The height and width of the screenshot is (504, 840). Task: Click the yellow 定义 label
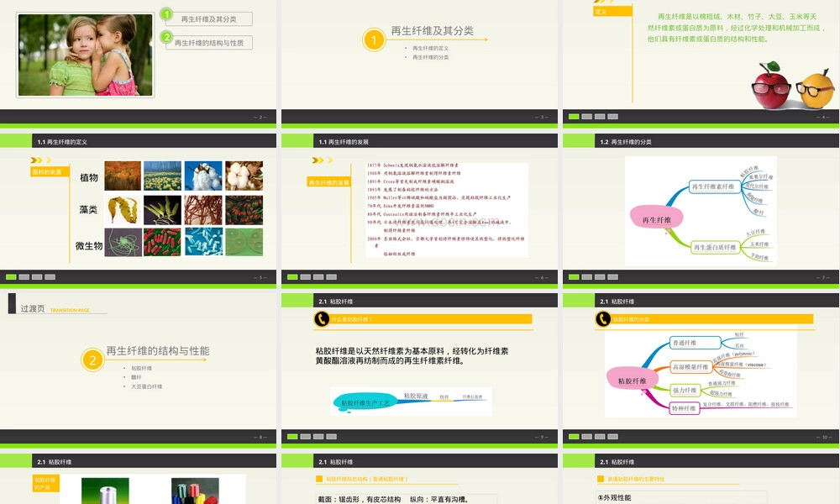tap(612, 11)
